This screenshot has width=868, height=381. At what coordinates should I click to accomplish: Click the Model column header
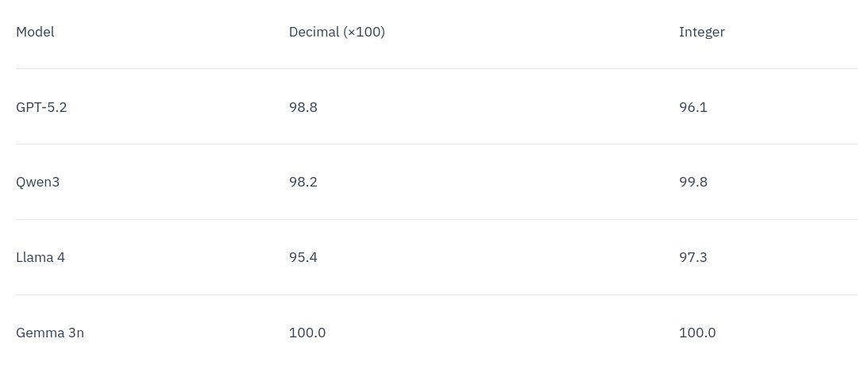35,33
